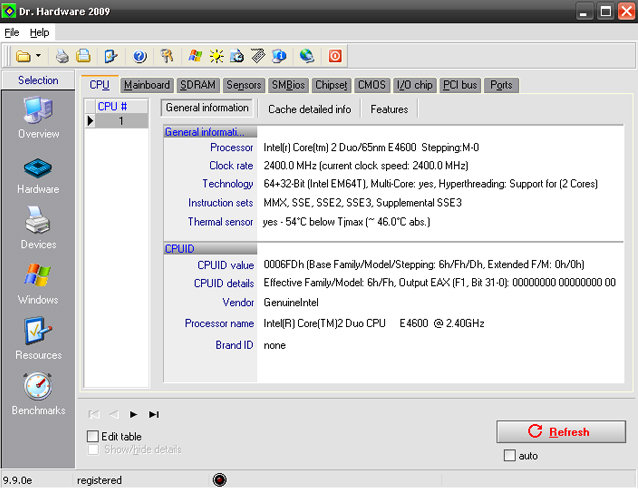Viewport: 638px width, 489px height.
Task: Enable the Edit table checkbox
Action: (x=93, y=437)
